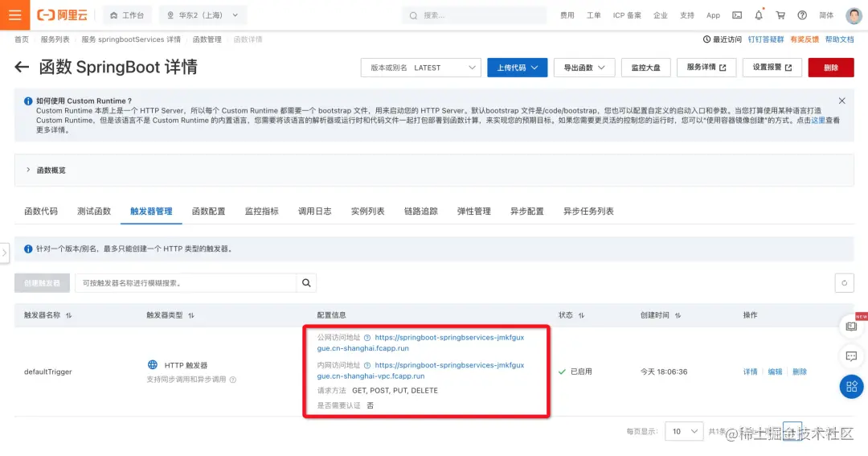Open the floating document icon on right
Screen dimensions: 868x456
[851, 327]
